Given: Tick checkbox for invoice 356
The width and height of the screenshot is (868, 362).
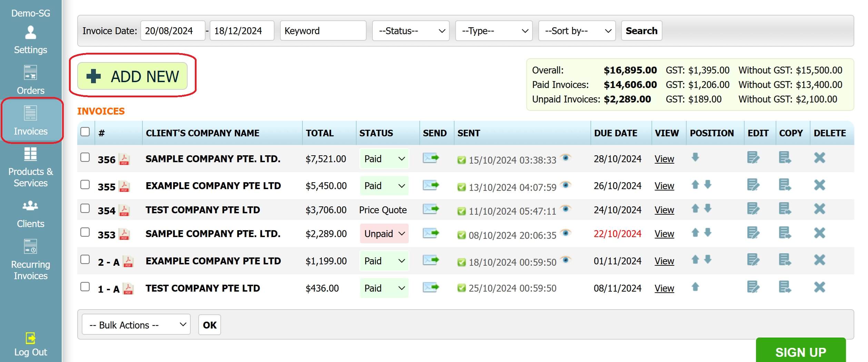Looking at the screenshot, I should 85,157.
